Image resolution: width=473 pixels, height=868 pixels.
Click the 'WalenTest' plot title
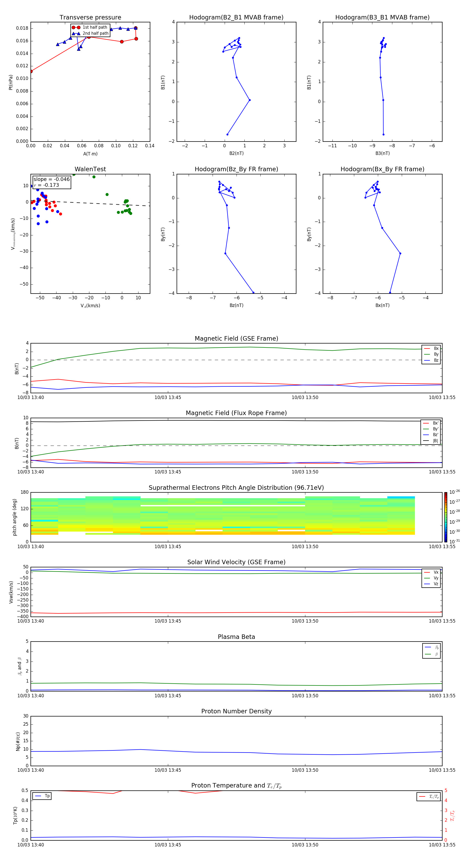[x=90, y=169]
